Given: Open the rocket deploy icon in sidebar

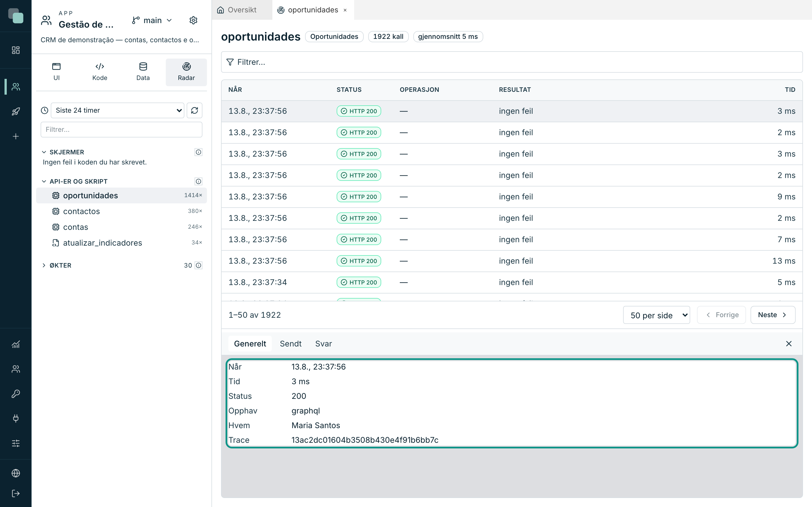Looking at the screenshot, I should [16, 111].
